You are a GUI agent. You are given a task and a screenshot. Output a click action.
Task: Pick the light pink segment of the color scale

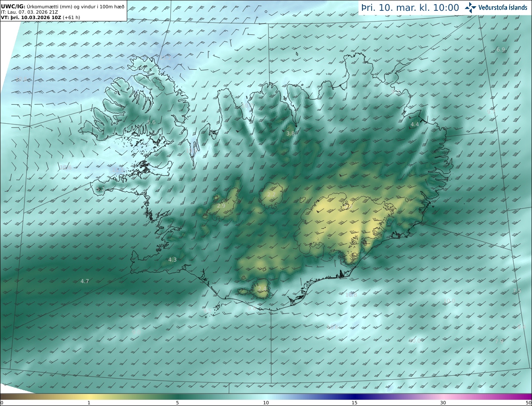tap(443, 397)
